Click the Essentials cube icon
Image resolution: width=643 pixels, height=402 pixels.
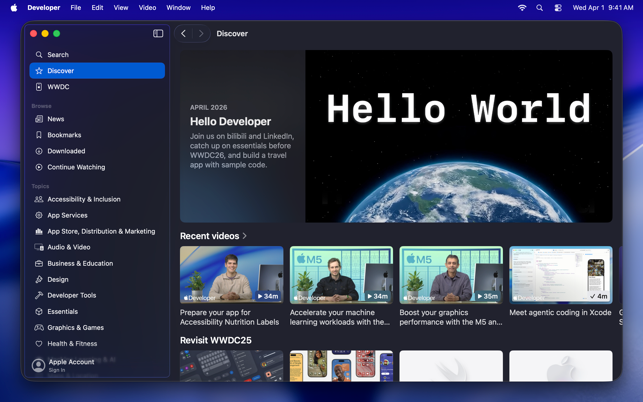tap(39, 311)
